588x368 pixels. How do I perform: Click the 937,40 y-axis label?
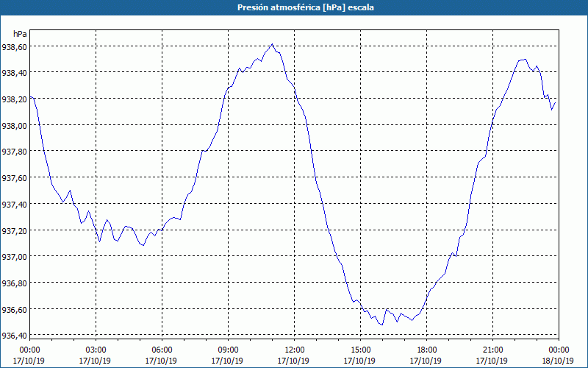(14, 205)
